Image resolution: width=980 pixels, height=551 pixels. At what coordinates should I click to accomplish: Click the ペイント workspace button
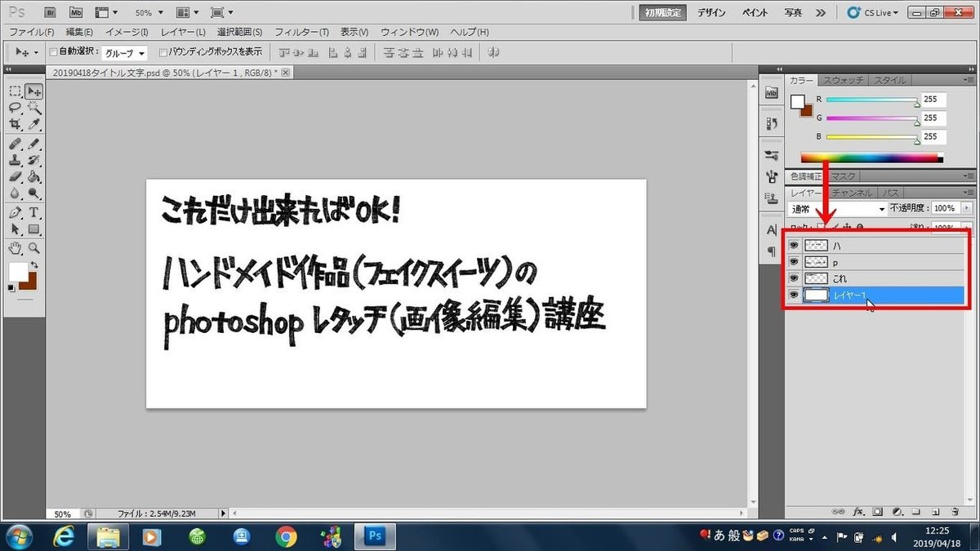[755, 12]
